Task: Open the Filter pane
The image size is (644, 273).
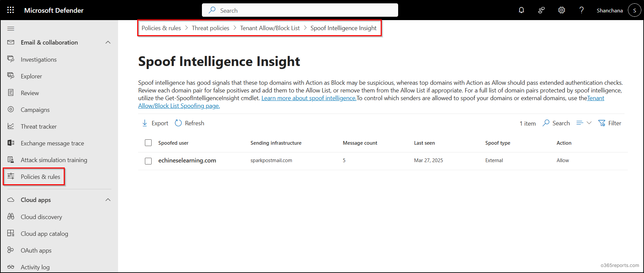Action: tap(610, 123)
